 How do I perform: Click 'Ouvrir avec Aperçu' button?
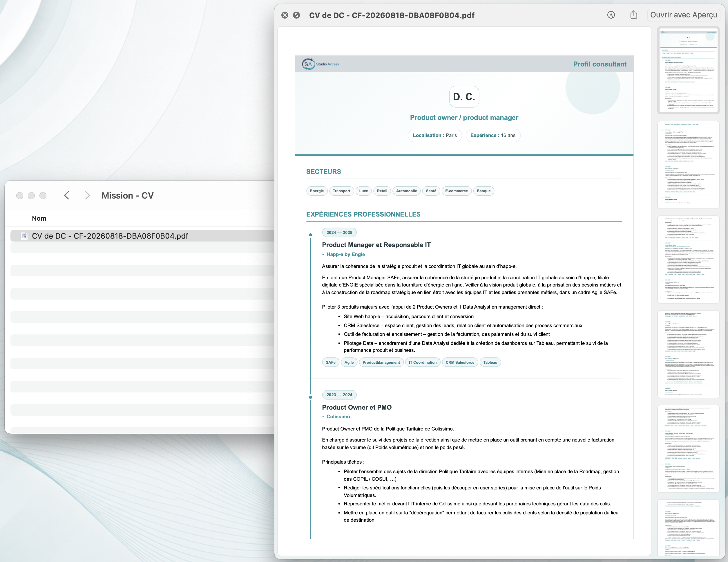684,15
